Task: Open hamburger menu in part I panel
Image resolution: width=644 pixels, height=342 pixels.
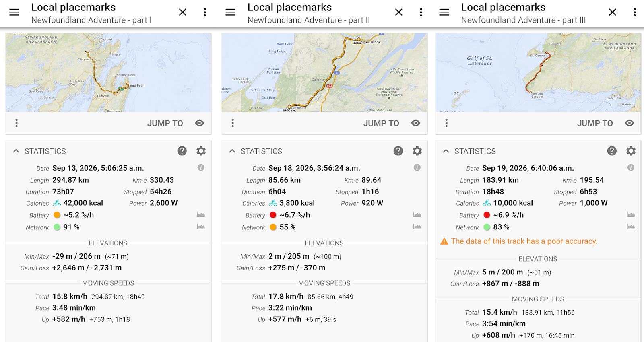Action: 14,12
